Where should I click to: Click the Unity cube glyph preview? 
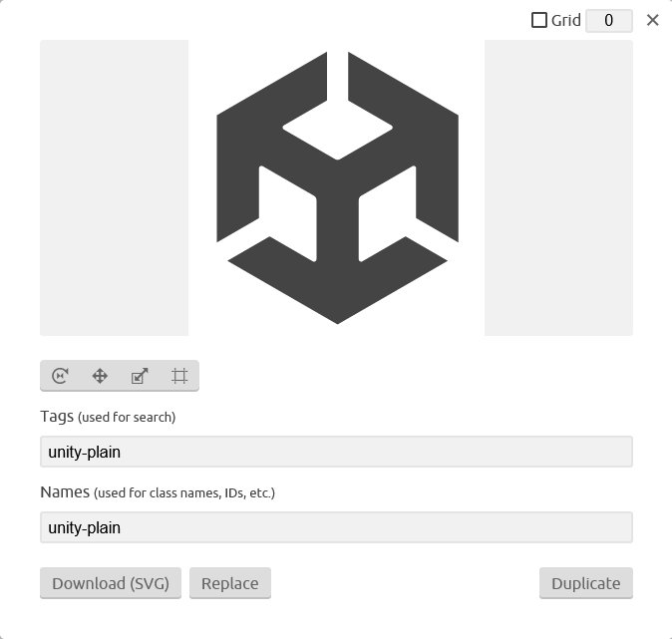point(337,187)
